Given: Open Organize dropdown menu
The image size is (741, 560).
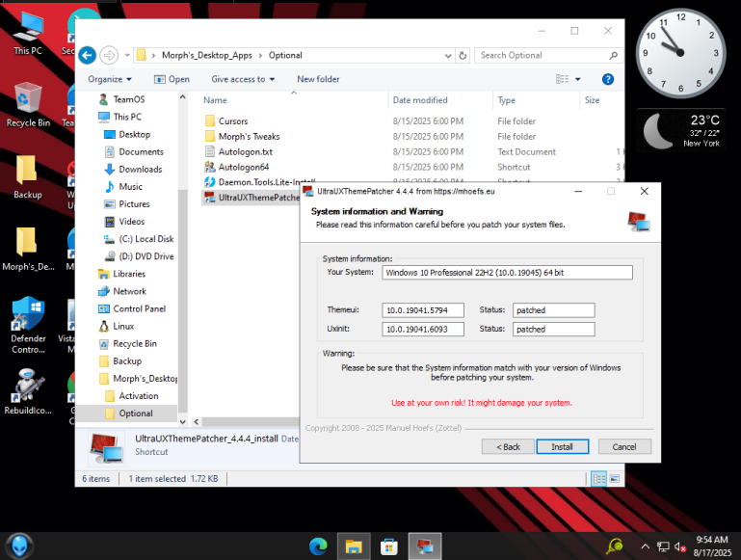Looking at the screenshot, I should coord(110,79).
